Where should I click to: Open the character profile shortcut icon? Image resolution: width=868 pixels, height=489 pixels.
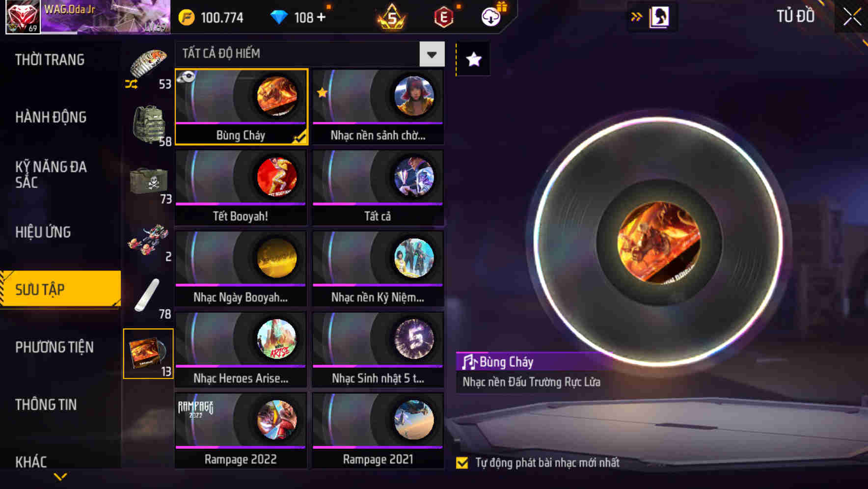click(x=659, y=17)
